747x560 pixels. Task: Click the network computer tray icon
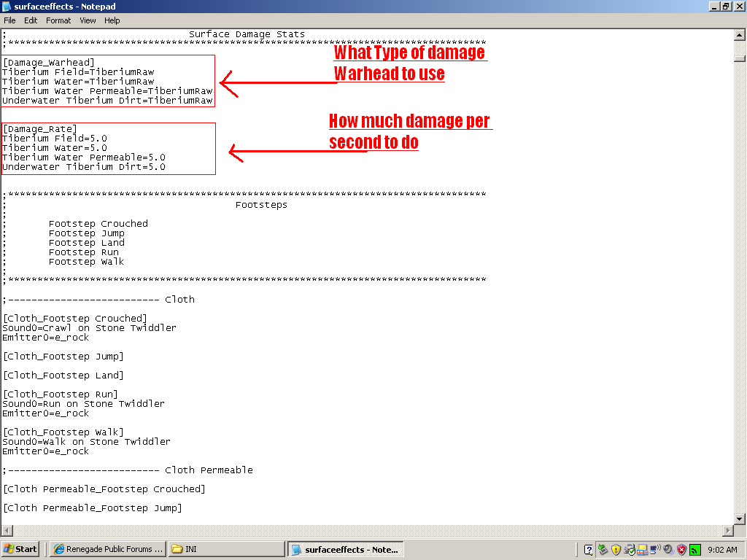[x=654, y=549]
